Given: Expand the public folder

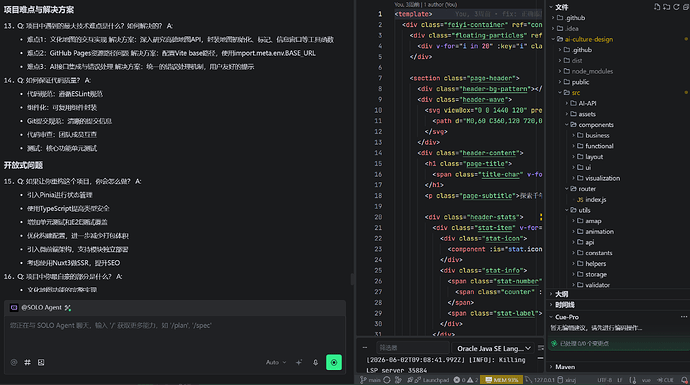Looking at the screenshot, I should [618, 82].
